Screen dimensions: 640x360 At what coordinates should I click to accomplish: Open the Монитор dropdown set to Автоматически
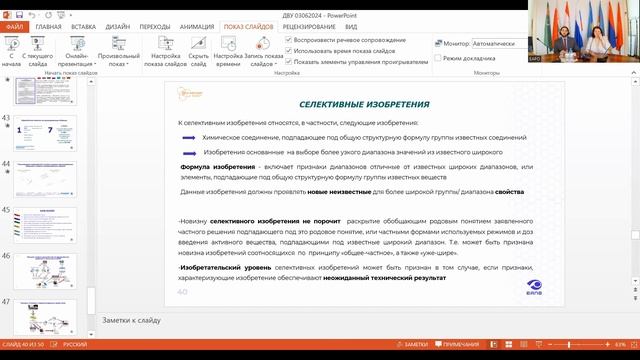tap(500, 43)
